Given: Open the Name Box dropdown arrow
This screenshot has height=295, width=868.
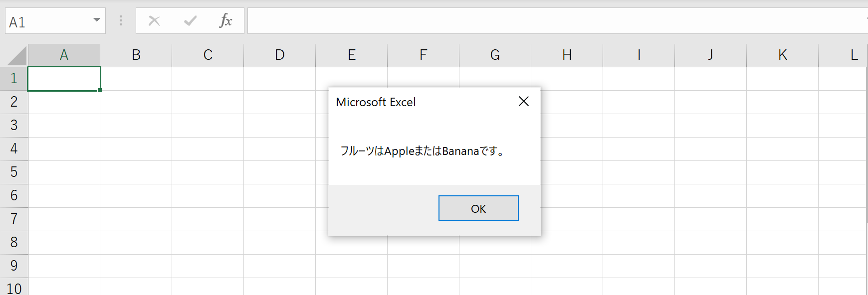Looking at the screenshot, I should 97,20.
